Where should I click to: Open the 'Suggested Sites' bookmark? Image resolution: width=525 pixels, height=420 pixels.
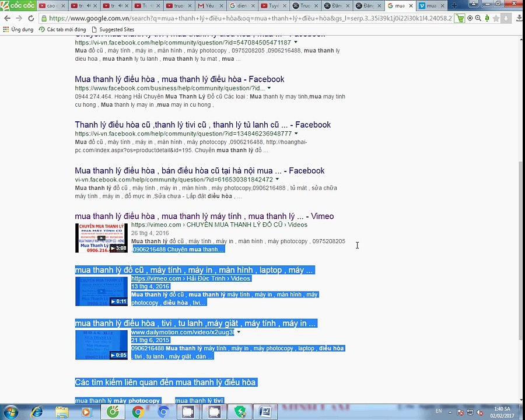113,30
